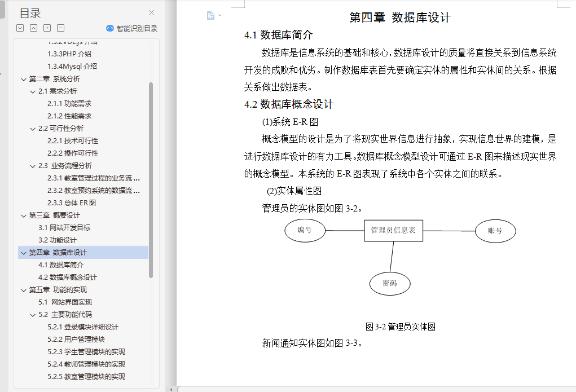Click the expand-all chevron icon in outline toolbar

coord(20,28)
